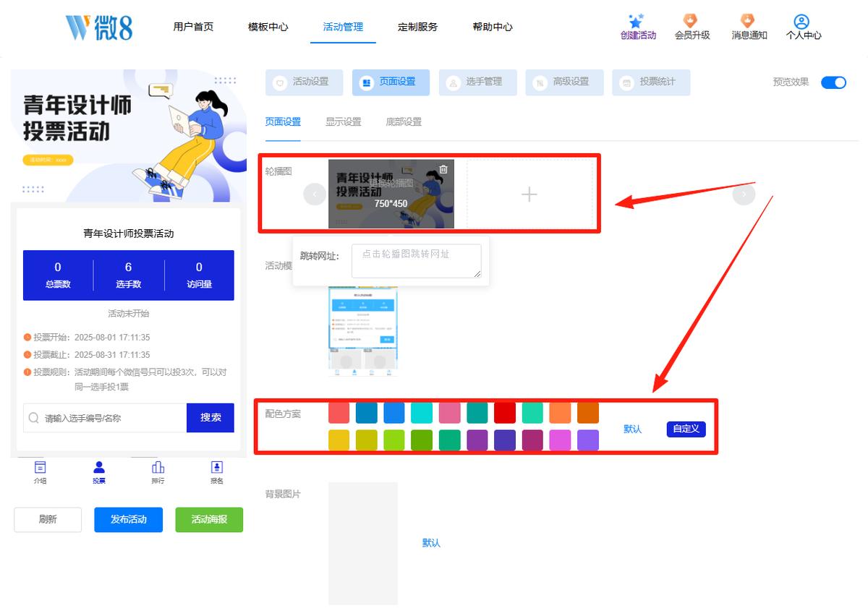Screen dimensions: 868x608
Task: Click 默认 link beside background image
Action: coord(431,543)
